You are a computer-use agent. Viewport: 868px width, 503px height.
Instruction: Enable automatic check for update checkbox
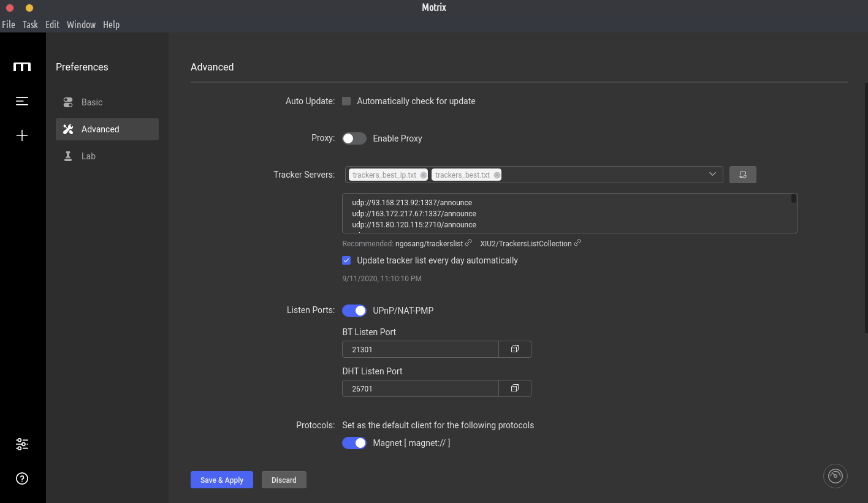pos(346,101)
